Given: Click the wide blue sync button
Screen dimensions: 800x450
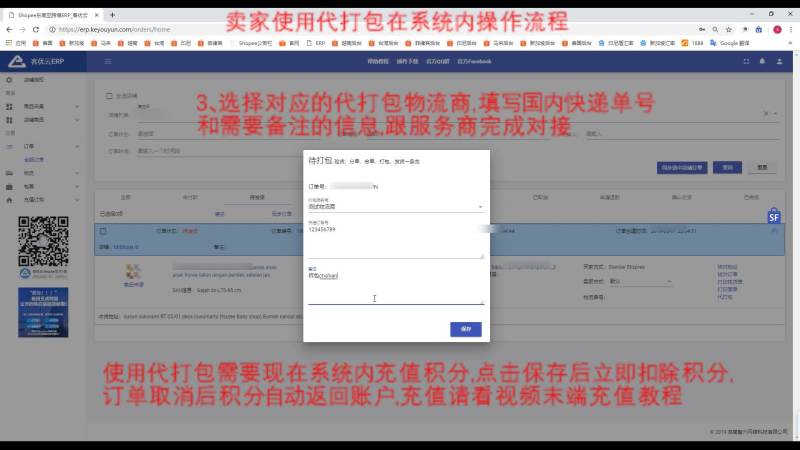Looking at the screenshot, I should click(x=682, y=167).
